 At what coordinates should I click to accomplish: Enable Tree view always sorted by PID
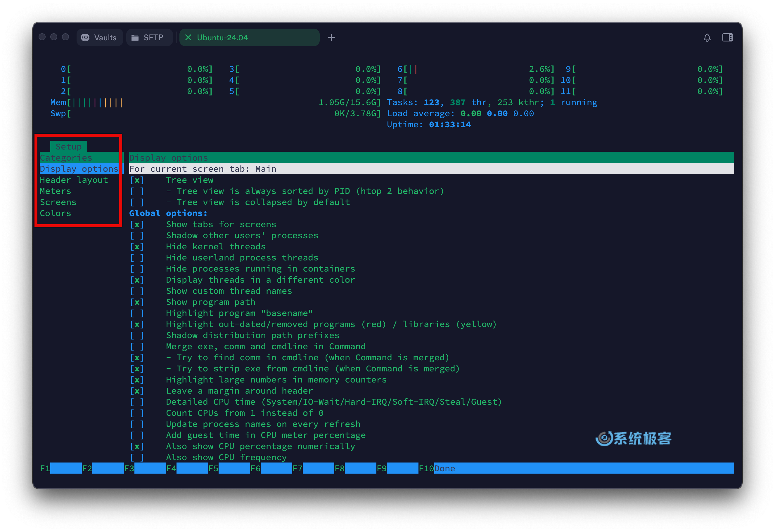coord(137,191)
